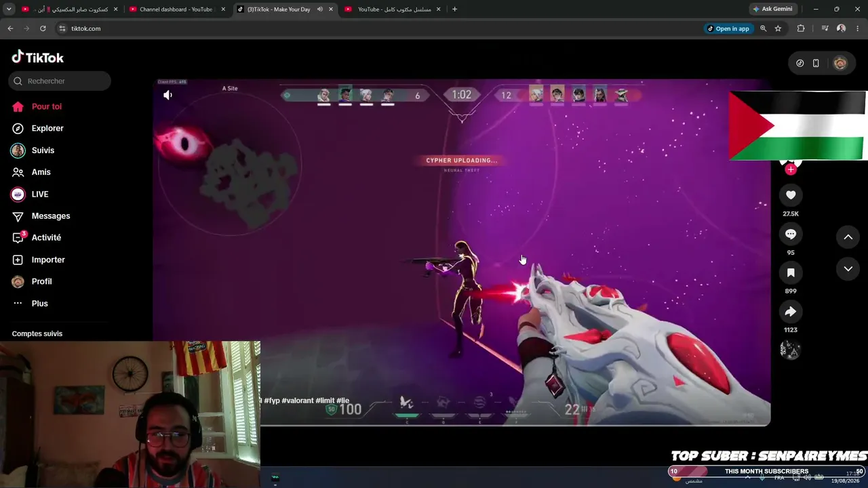Screen dimensions: 868x488
Task: Open the Pour toi feed
Action: pyautogui.click(x=46, y=106)
